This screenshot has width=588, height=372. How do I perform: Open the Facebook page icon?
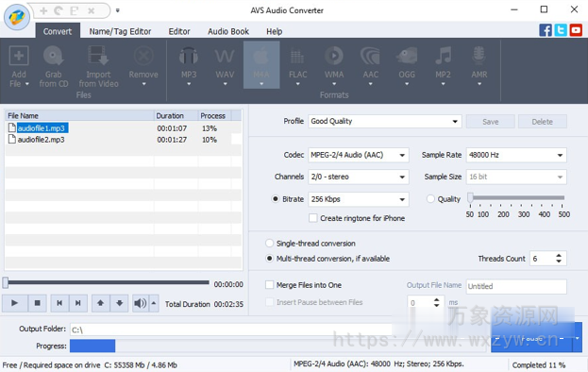coord(546,30)
